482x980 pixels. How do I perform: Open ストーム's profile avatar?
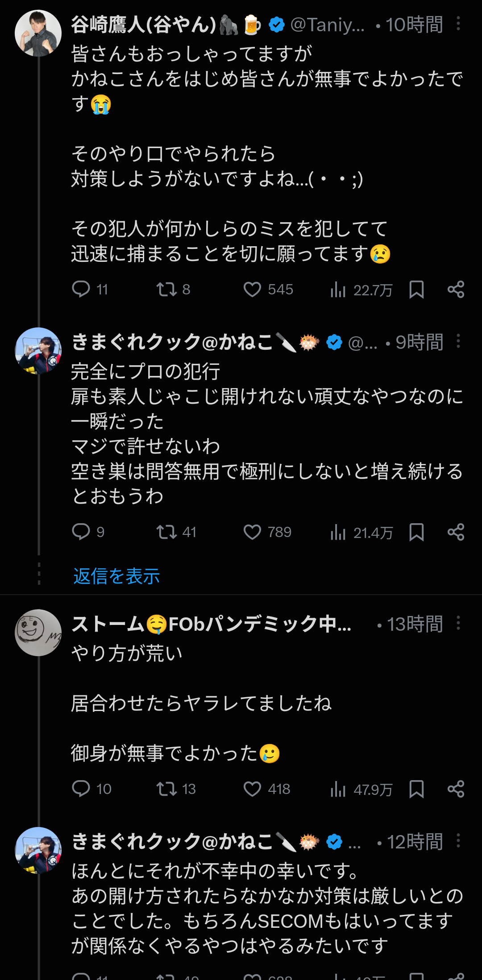click(38, 633)
